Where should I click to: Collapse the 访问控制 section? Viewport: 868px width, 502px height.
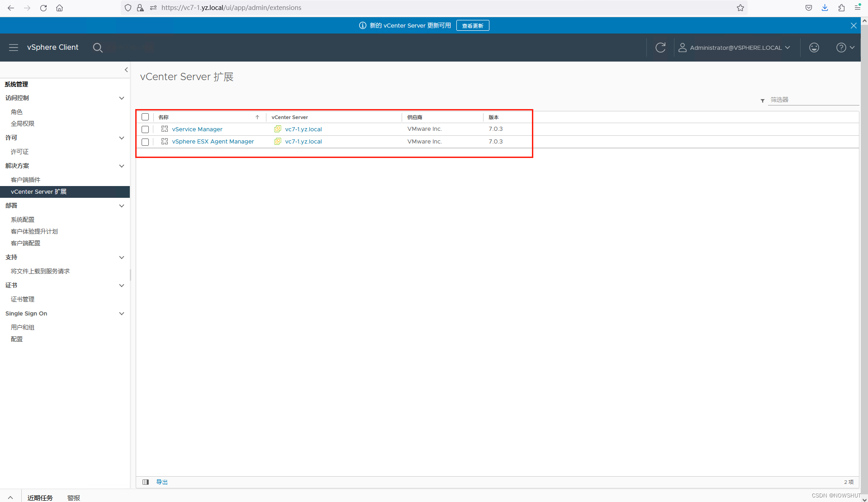(121, 98)
